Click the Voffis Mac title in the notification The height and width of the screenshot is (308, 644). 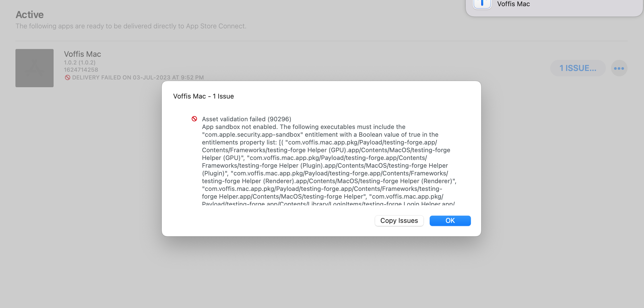pyautogui.click(x=514, y=4)
